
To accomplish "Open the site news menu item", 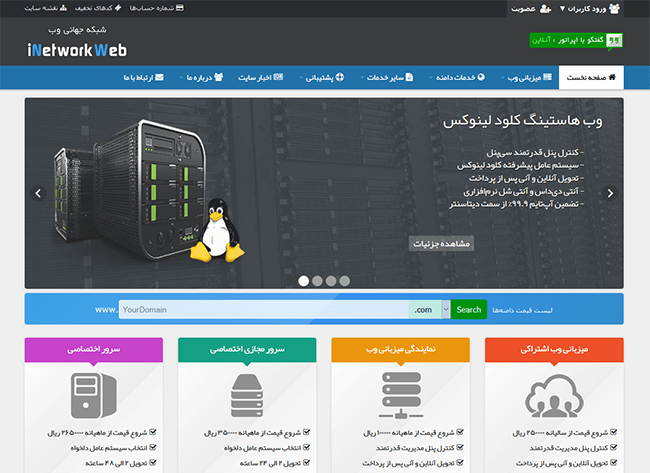I will (x=260, y=77).
